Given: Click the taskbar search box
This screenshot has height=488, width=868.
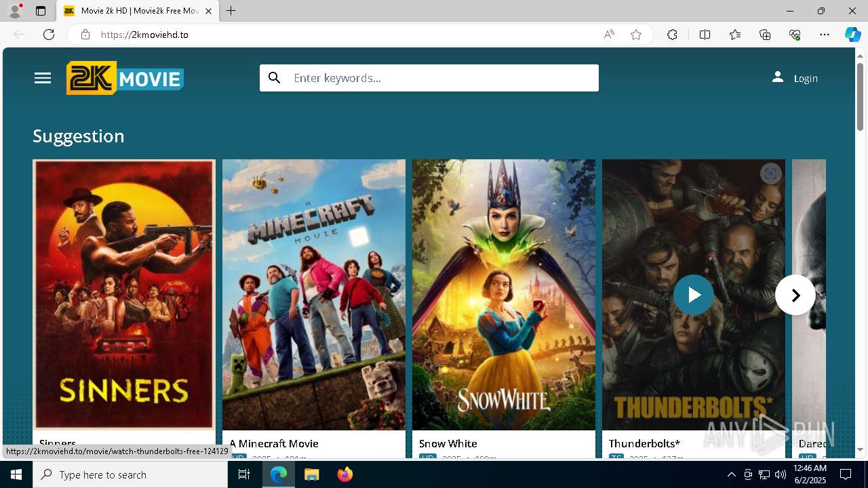Looking at the screenshot, I should point(130,474).
